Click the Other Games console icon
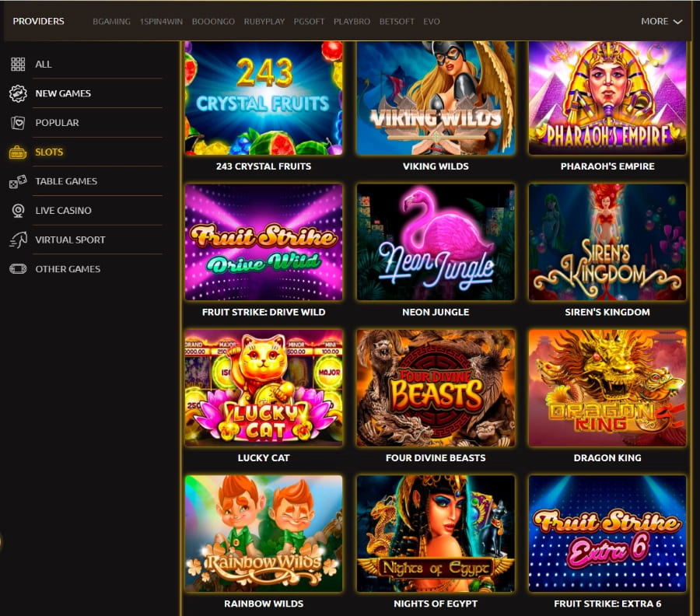The height and width of the screenshot is (616, 700). click(18, 269)
